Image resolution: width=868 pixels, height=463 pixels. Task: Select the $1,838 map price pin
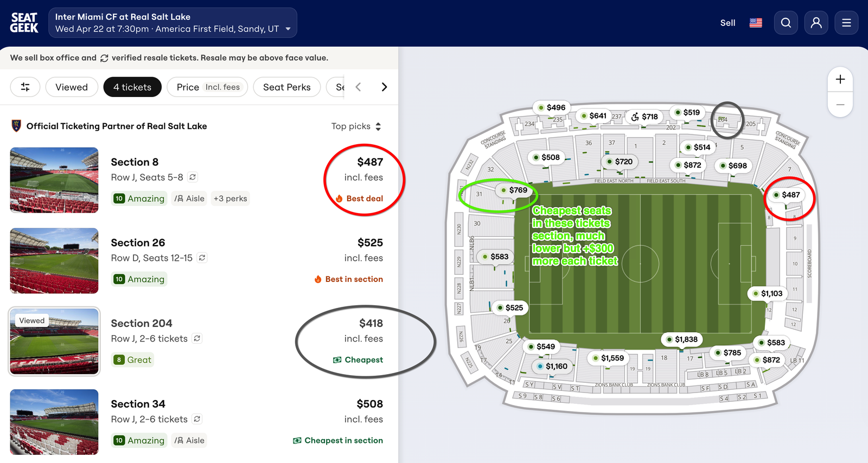coord(681,339)
